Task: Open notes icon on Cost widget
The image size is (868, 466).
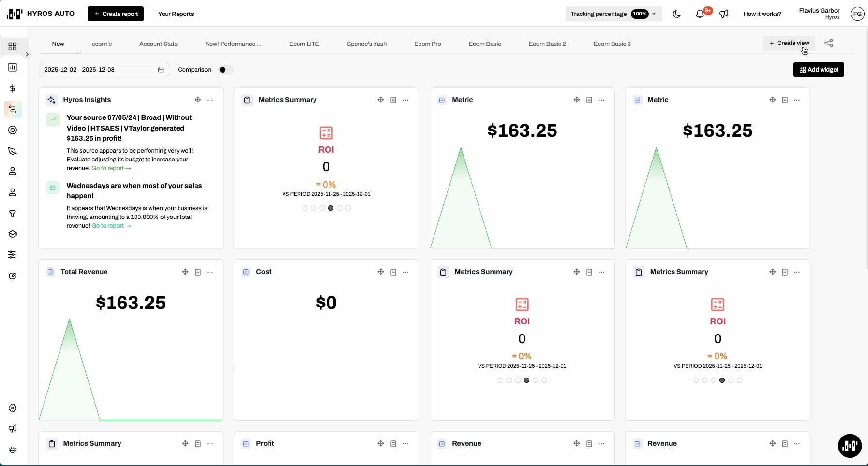Action: 393,272
